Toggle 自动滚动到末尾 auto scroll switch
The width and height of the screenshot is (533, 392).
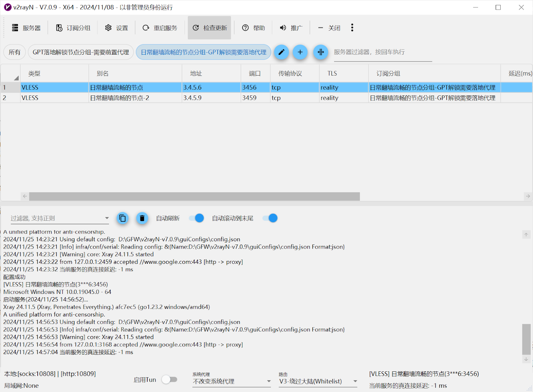[270, 218]
